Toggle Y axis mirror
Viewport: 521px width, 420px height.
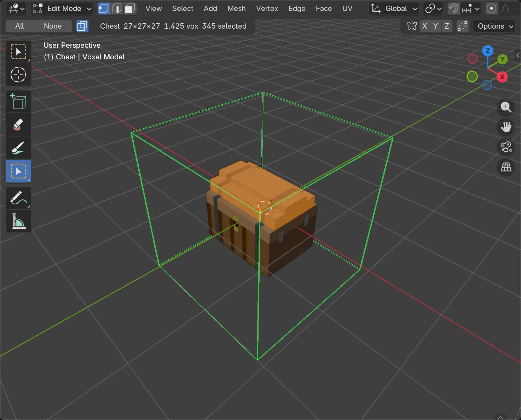436,26
